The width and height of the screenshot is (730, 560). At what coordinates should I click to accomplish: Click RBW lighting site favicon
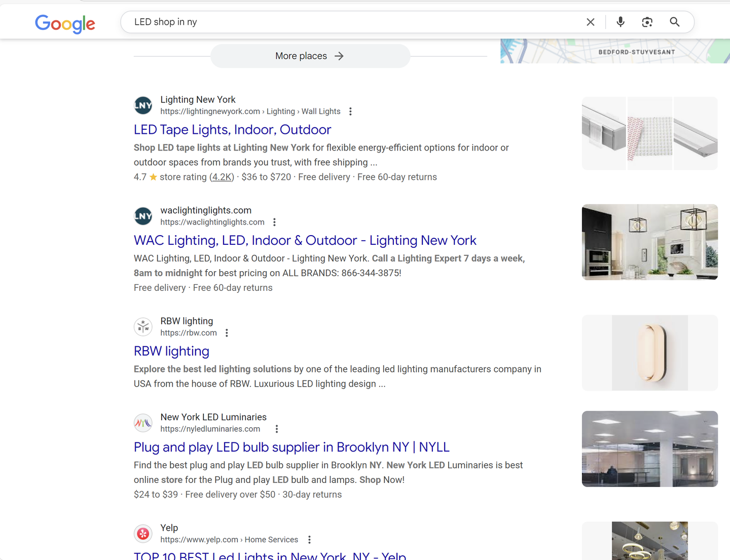click(143, 327)
